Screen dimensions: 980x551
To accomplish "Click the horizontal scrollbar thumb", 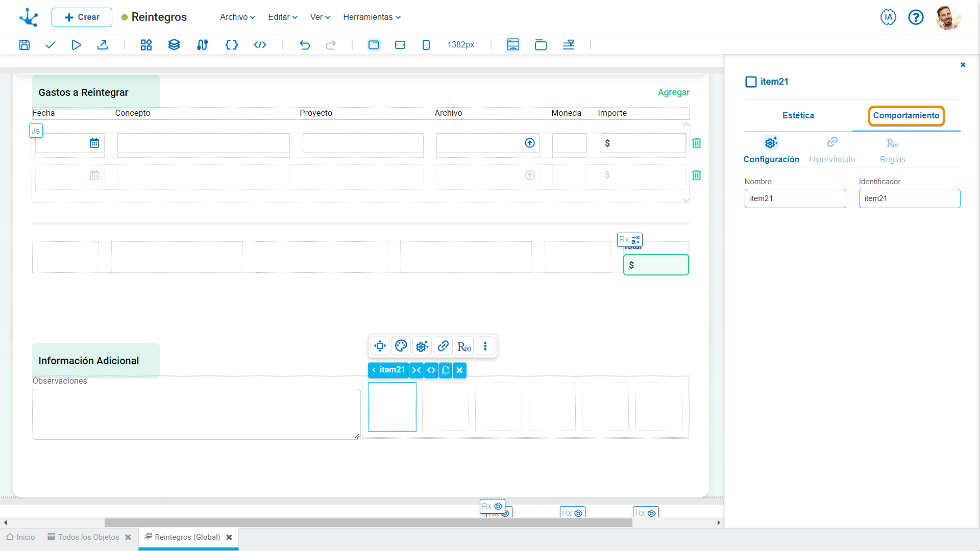I will coord(368,523).
